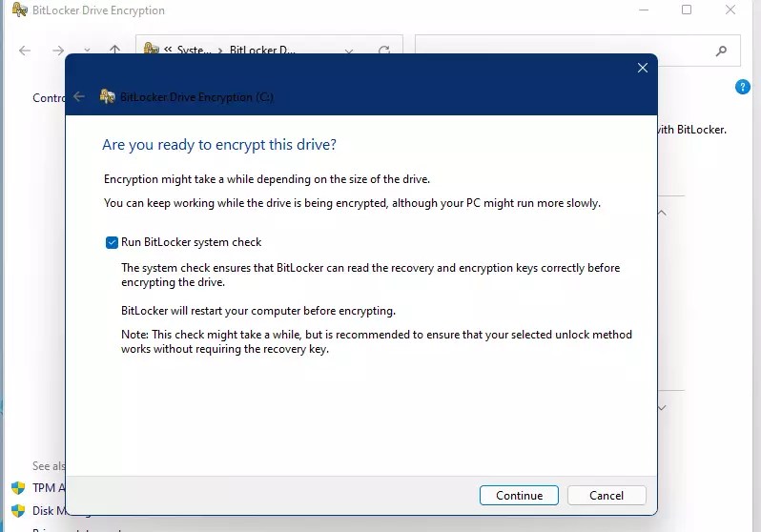
Task: Click the window title bar BitLocker icon
Action: pyautogui.click(x=19, y=10)
